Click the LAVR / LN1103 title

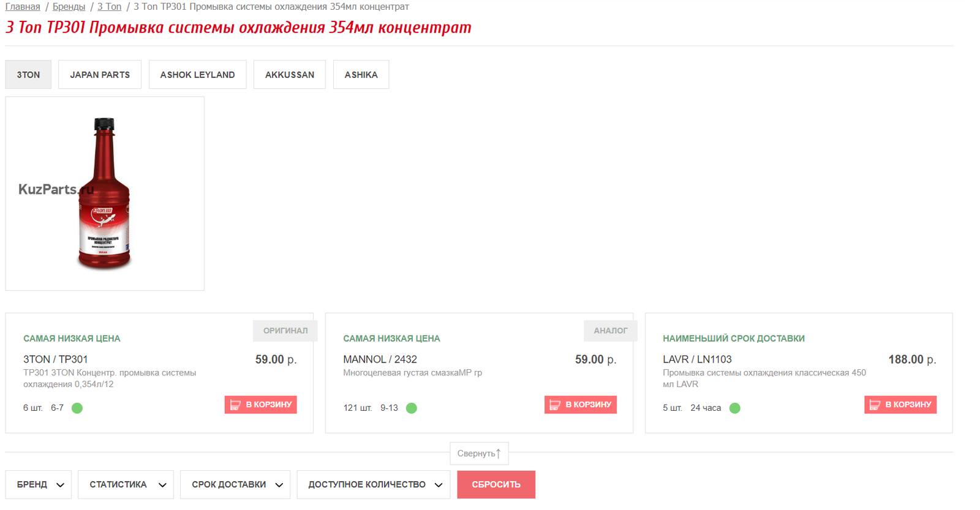[x=697, y=359]
